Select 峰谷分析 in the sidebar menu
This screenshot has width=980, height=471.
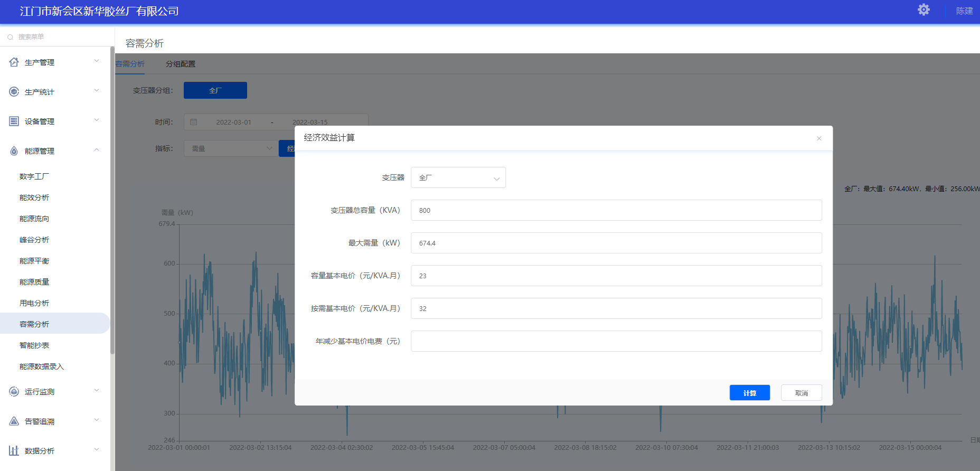(x=34, y=240)
